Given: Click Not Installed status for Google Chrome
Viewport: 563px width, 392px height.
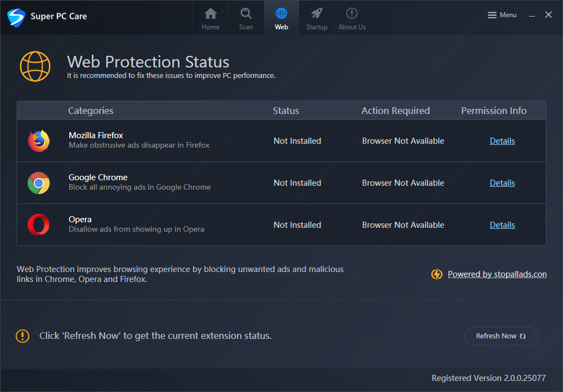Looking at the screenshot, I should (x=297, y=183).
